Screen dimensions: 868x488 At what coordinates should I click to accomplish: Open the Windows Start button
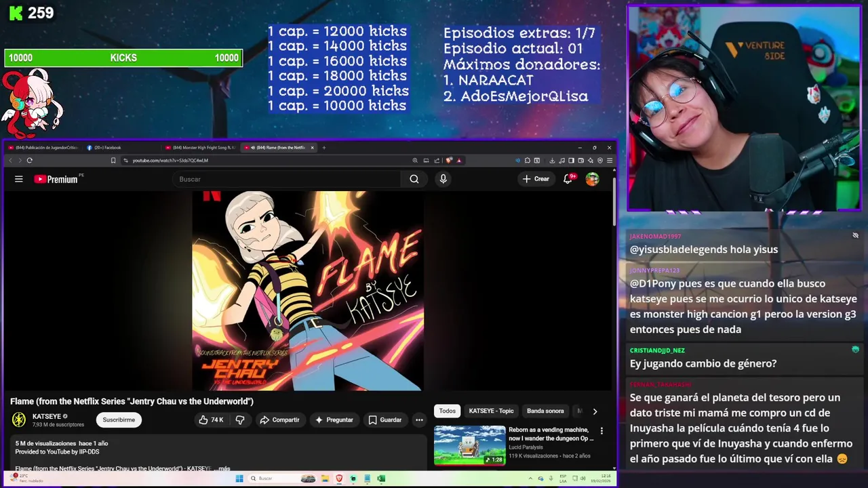[x=239, y=479]
